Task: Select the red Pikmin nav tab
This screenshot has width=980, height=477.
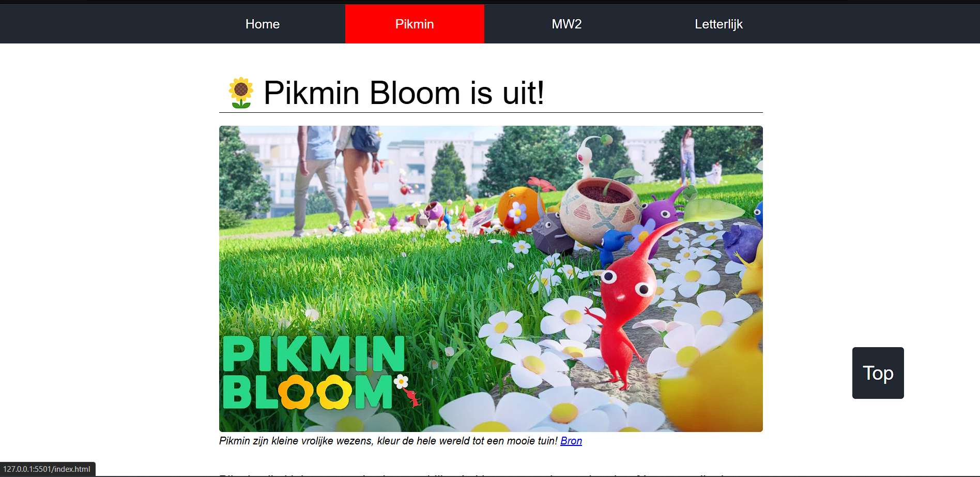Action: coord(415,24)
